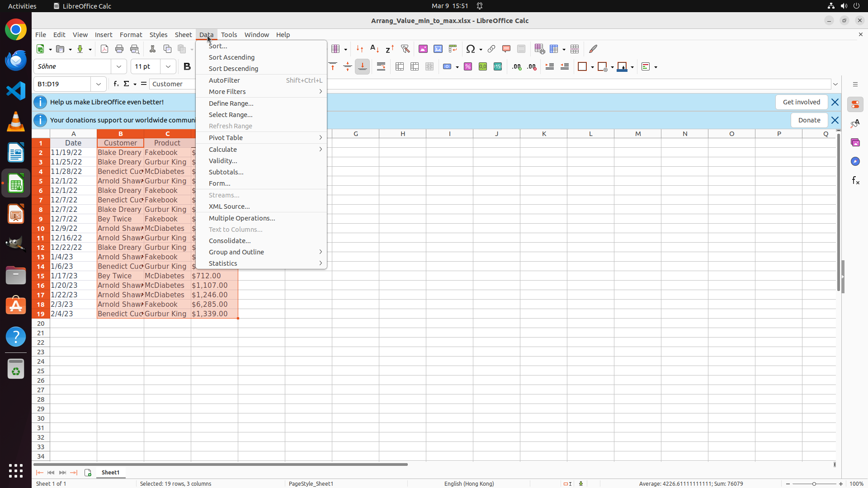
Task: Expand the Name Box dropdown
Action: click(98, 84)
